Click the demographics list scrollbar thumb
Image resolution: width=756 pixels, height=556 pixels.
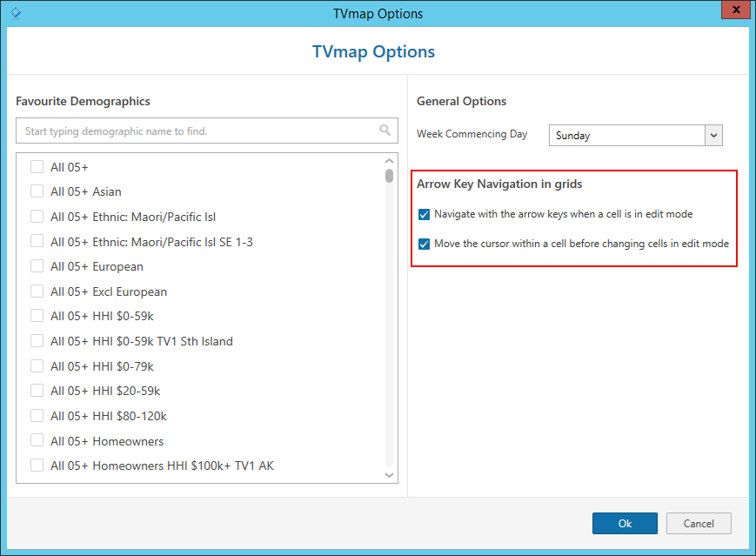pos(390,176)
